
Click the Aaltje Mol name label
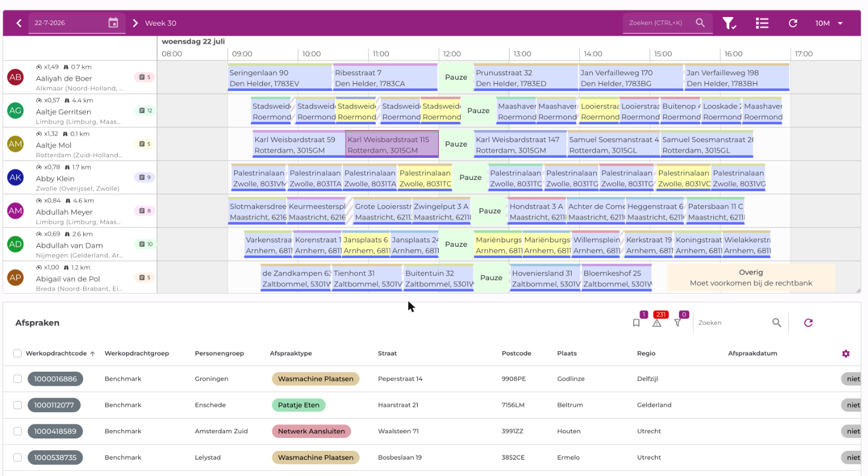click(54, 144)
